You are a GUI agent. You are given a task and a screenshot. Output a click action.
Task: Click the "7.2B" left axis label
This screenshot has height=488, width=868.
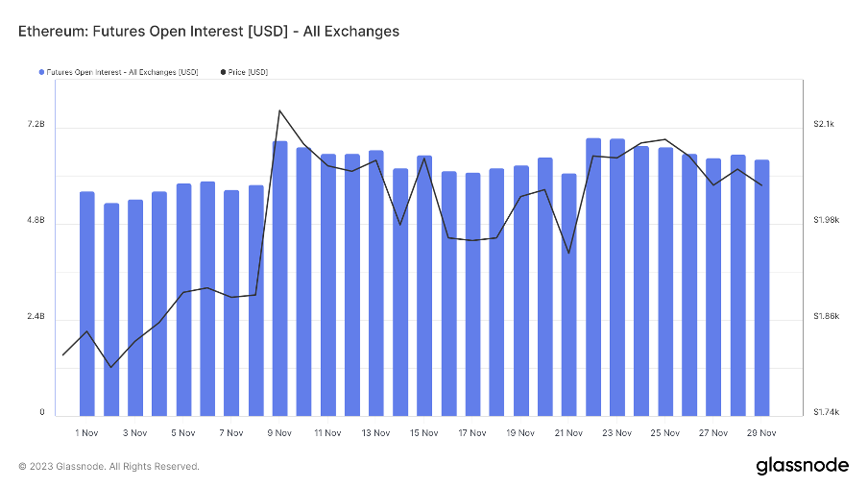pos(36,125)
